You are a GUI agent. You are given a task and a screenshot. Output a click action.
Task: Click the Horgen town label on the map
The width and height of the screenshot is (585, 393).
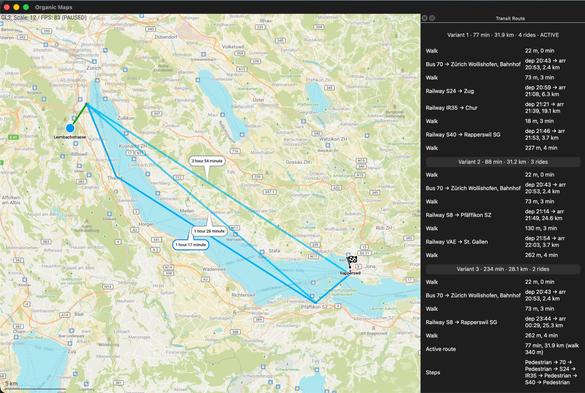146,224
